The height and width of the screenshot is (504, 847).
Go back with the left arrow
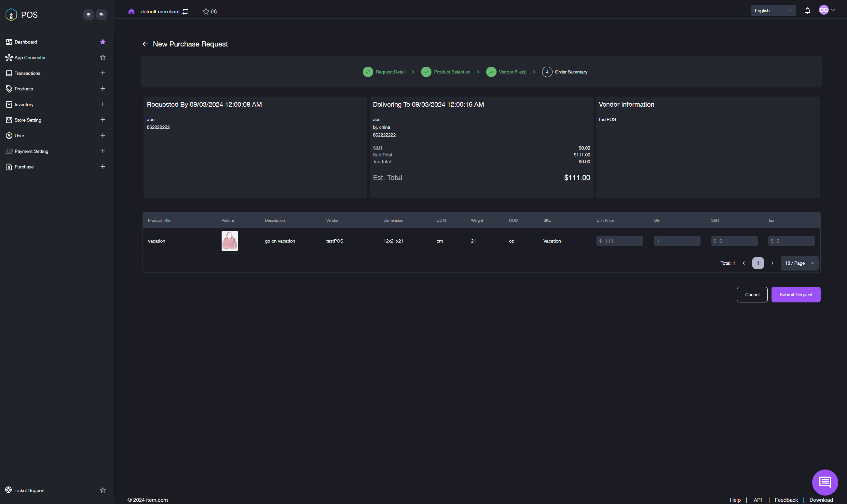(145, 44)
